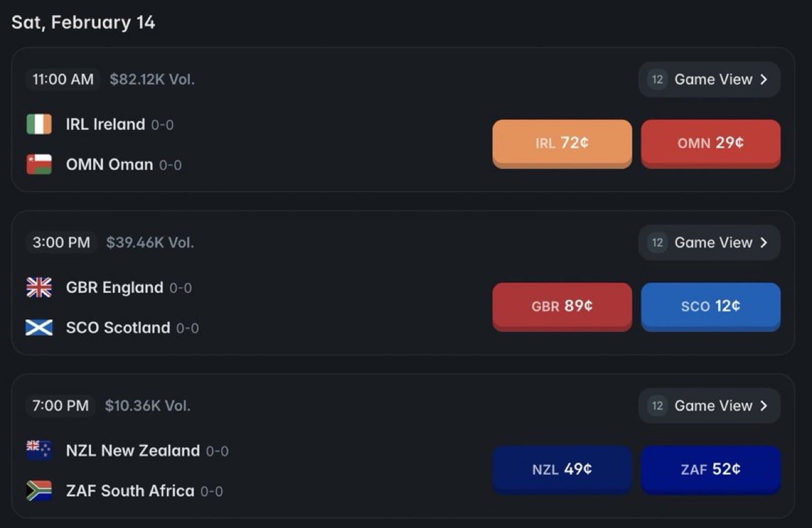Click the Scotland saltire flag icon
812x528 pixels.
coord(39,328)
